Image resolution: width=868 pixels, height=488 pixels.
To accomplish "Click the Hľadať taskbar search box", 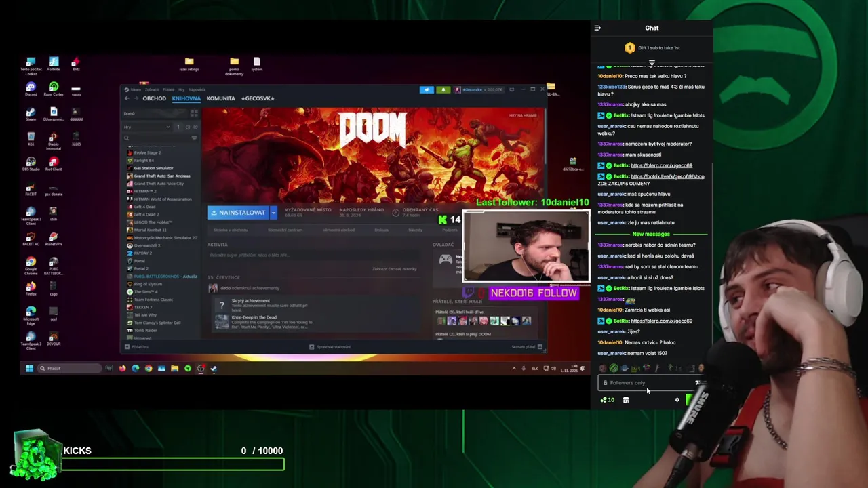I will 68,368.
